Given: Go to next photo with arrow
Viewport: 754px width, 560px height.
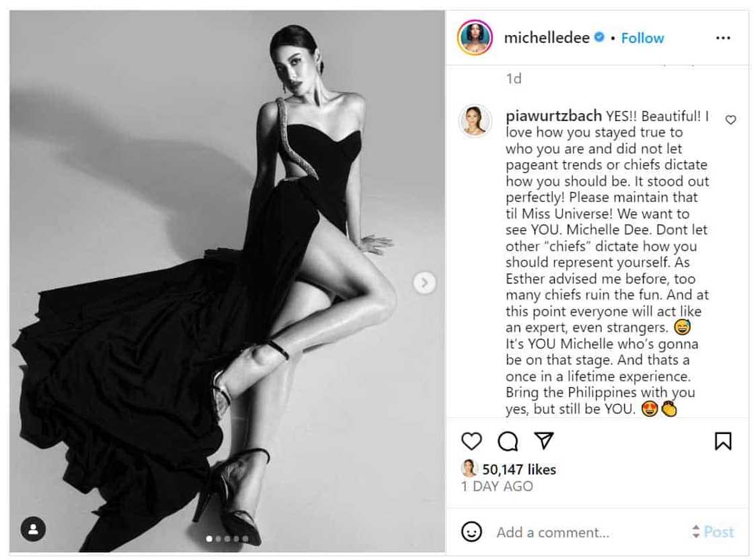Looking at the screenshot, I should [x=425, y=283].
